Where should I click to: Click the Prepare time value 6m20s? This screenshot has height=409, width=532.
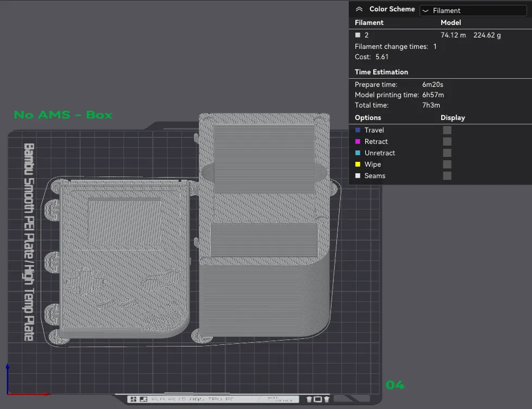point(433,84)
